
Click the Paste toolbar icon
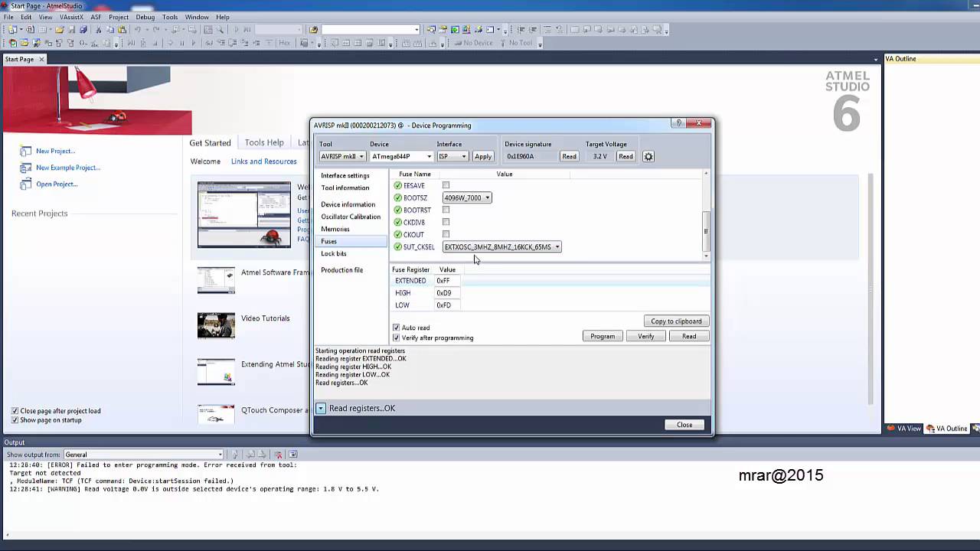pos(122,30)
